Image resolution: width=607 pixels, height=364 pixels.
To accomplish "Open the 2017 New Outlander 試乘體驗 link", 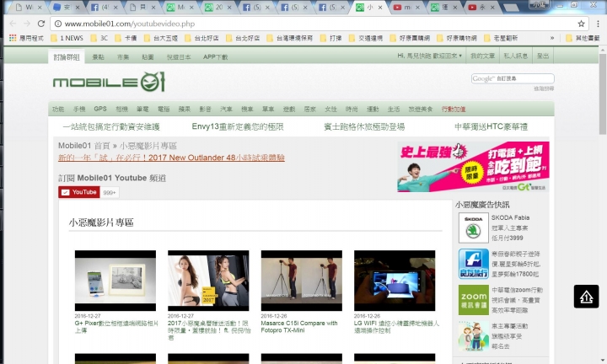I will click(171, 158).
